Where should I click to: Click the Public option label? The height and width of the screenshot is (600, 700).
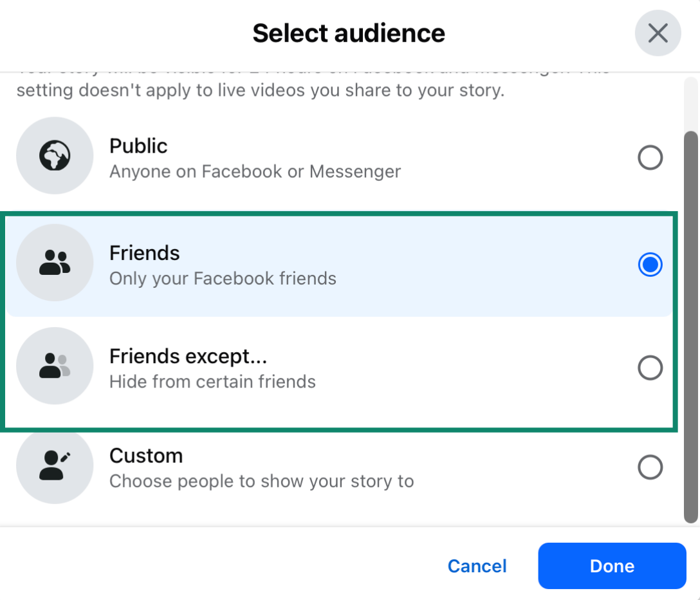pyautogui.click(x=138, y=146)
